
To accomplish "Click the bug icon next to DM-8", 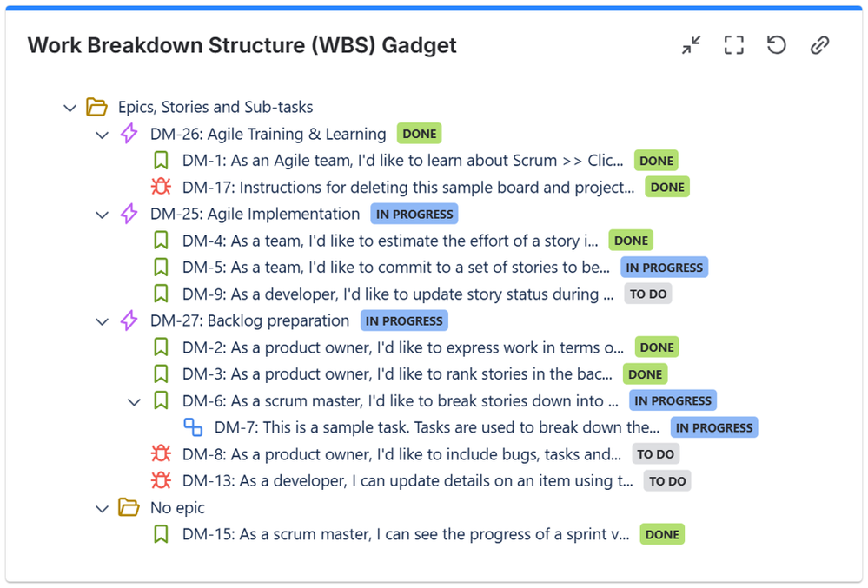I will 161,453.
